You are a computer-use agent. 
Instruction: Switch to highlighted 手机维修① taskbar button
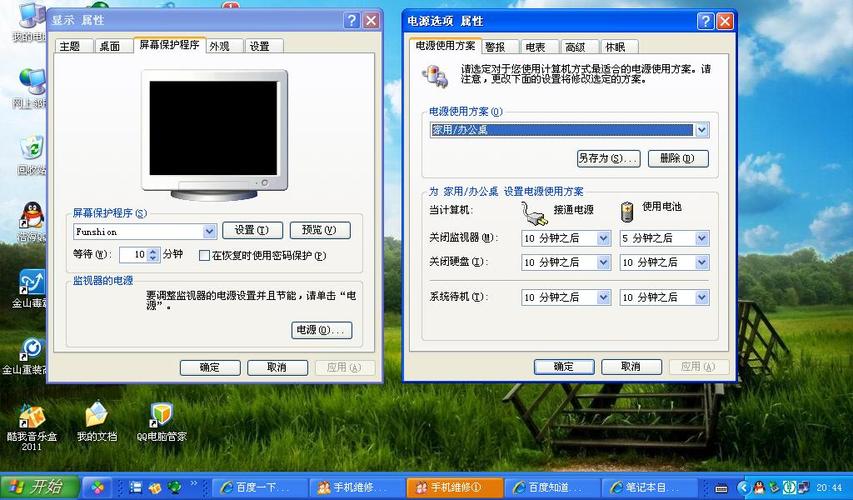pos(455,487)
